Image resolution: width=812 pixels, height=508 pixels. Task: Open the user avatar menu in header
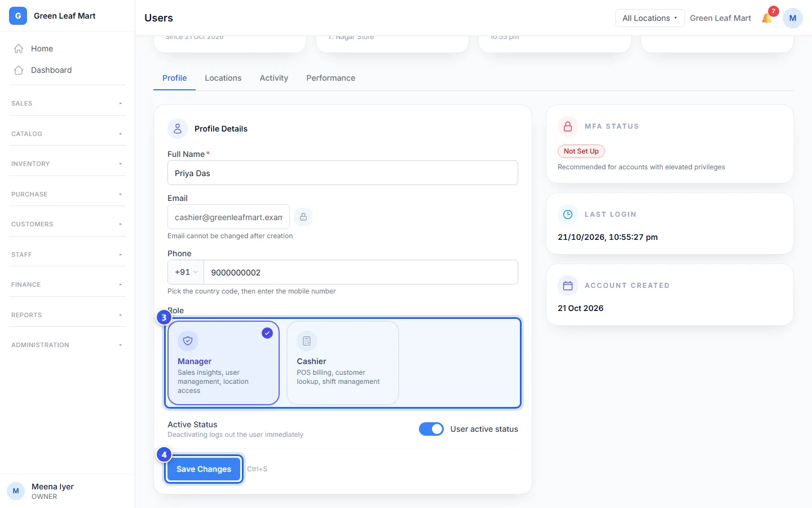tap(793, 18)
